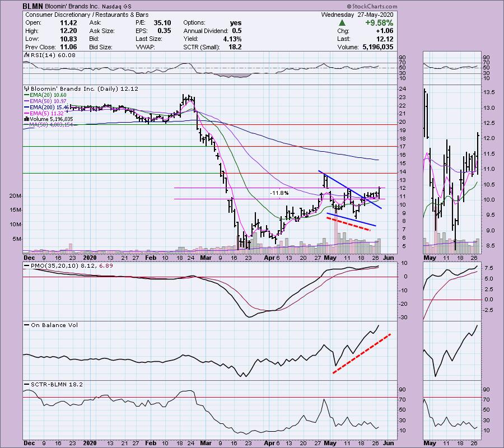This screenshot has height=448, width=504.
Task: Click the Options value yes
Action: (236, 23)
